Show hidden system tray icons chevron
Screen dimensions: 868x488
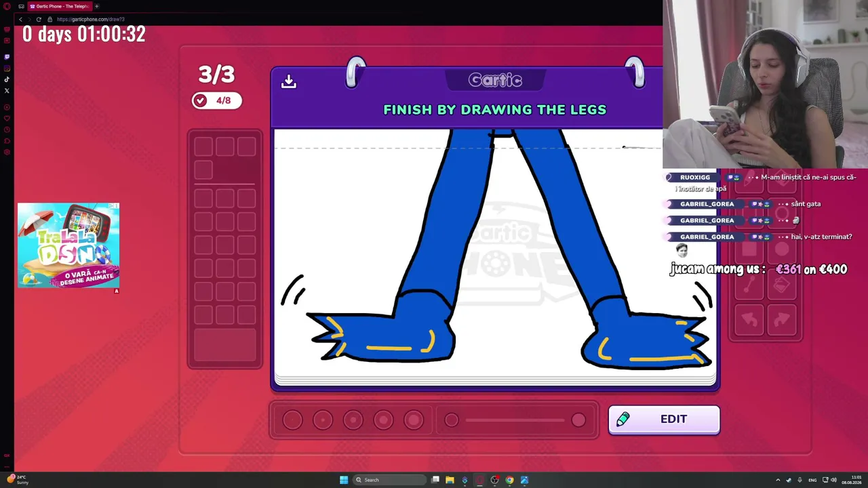pos(778,480)
